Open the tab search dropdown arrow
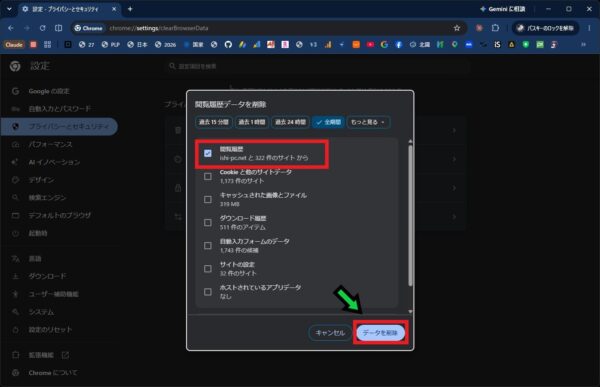The height and width of the screenshot is (387, 600). click(9, 9)
